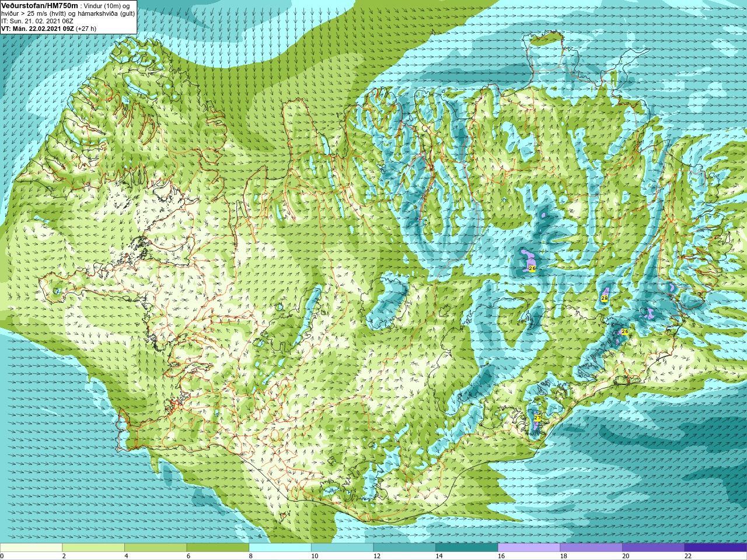Click the legend scale value '2'
Image resolution: width=747 pixels, height=560 pixels.
pyautogui.click(x=64, y=556)
